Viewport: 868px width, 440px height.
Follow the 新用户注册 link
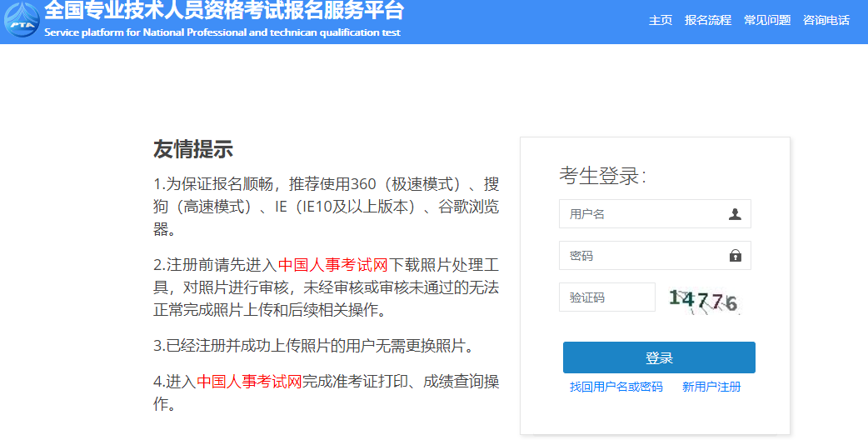(711, 387)
